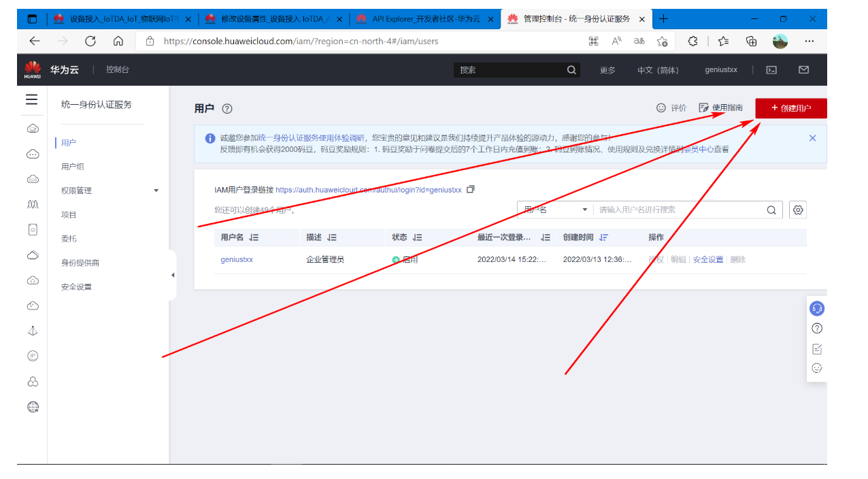Open the 用户名 search filter dropdown

click(554, 210)
